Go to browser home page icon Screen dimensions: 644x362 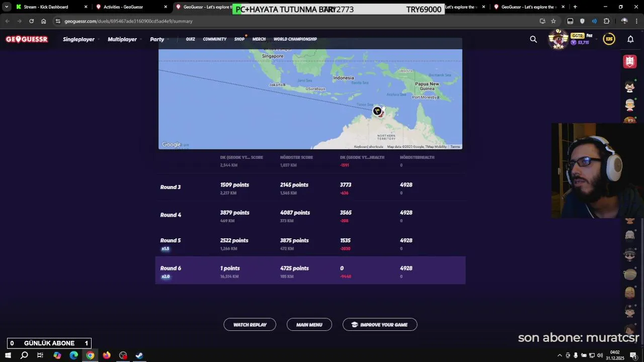(x=44, y=21)
